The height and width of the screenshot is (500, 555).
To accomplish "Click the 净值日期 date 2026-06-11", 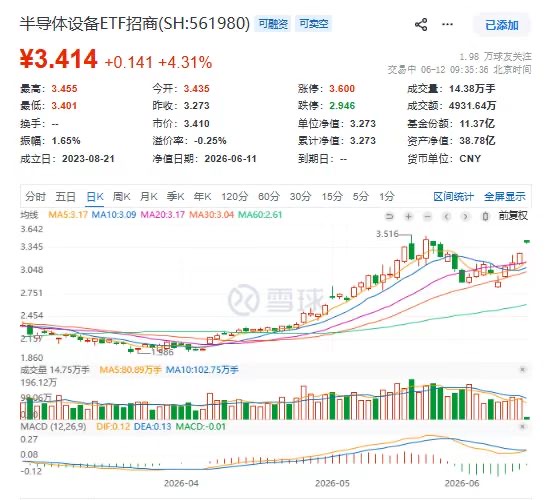I will pyautogui.click(x=230, y=159).
